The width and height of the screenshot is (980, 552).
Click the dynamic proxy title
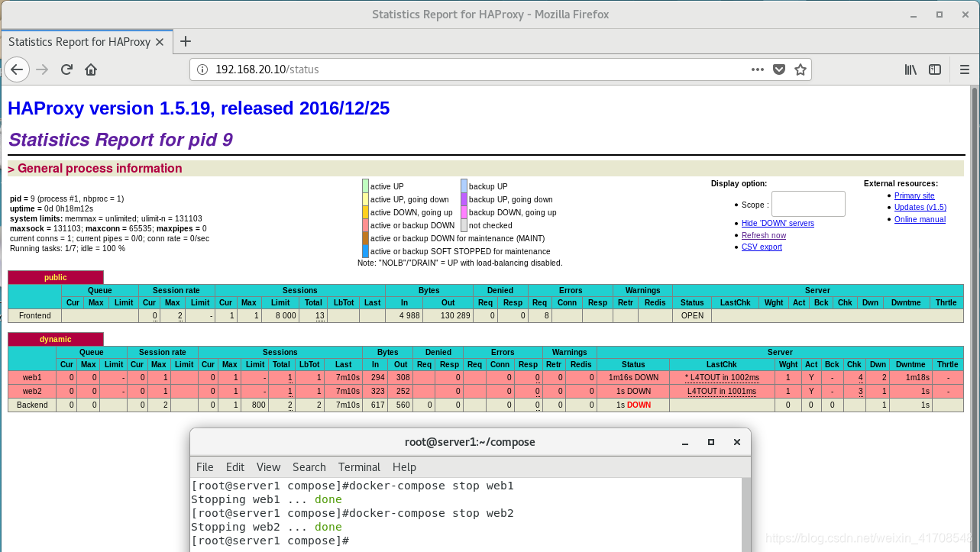point(55,339)
